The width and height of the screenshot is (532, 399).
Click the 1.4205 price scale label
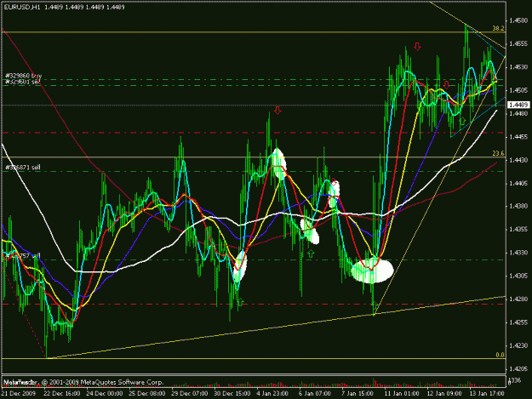[x=518, y=369]
